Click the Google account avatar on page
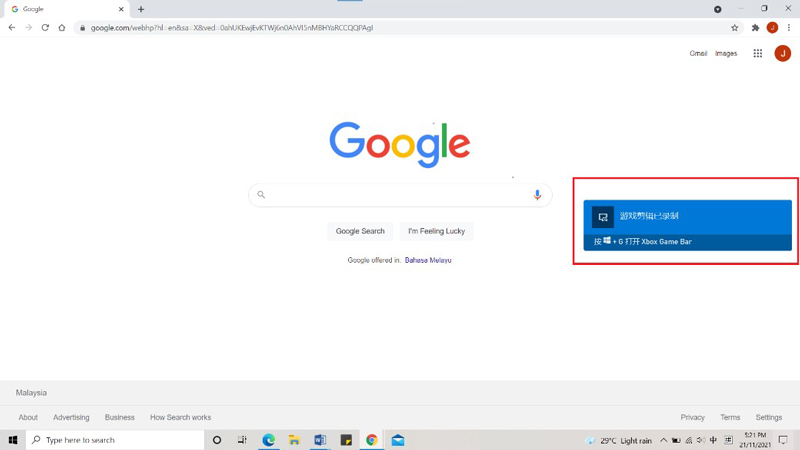The image size is (800, 450). click(782, 54)
